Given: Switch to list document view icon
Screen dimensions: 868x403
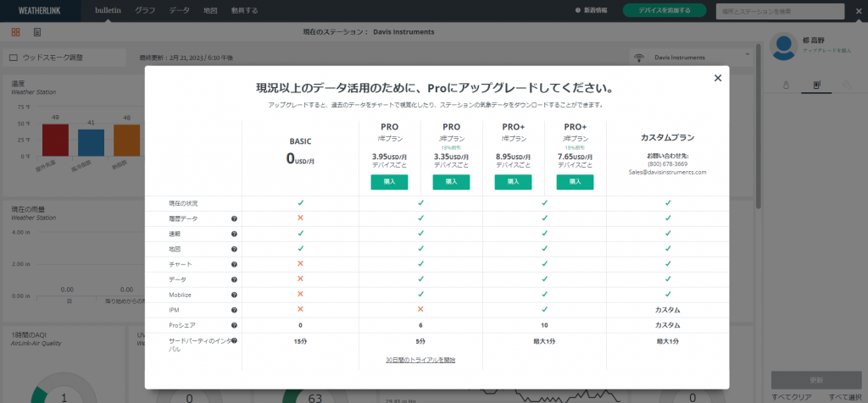Looking at the screenshot, I should 37,32.
